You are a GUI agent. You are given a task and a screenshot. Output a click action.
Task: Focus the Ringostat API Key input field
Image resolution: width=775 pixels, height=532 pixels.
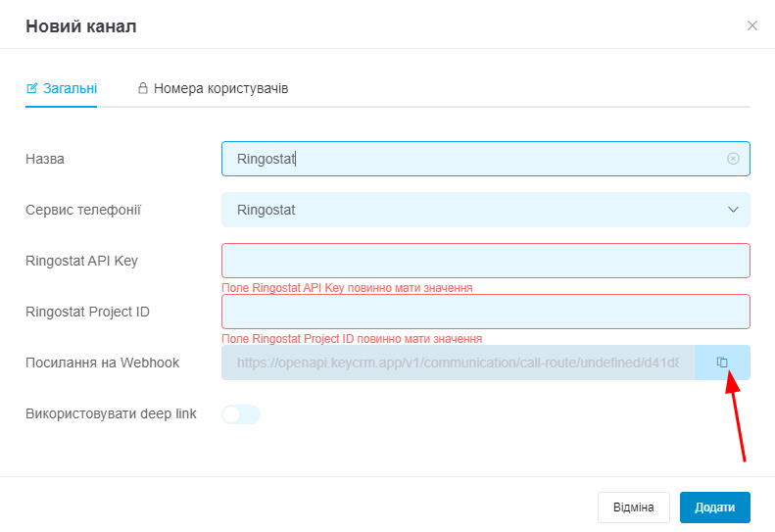(486, 261)
